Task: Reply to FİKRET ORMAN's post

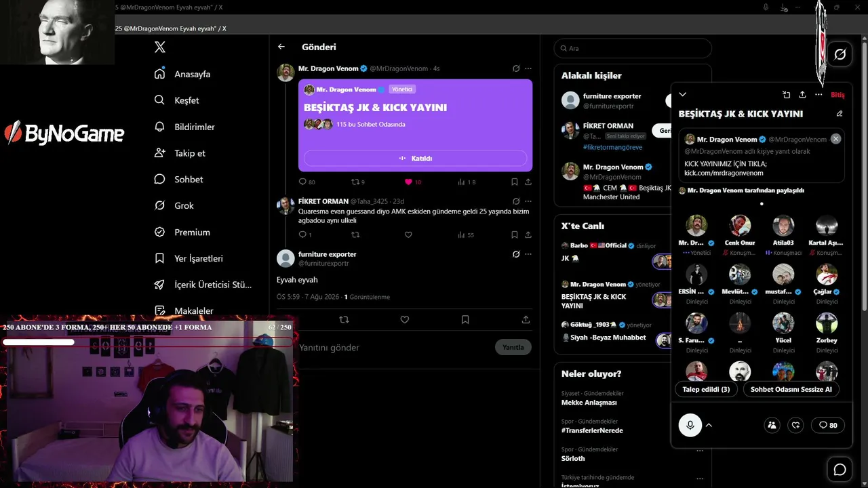Action: (x=305, y=235)
